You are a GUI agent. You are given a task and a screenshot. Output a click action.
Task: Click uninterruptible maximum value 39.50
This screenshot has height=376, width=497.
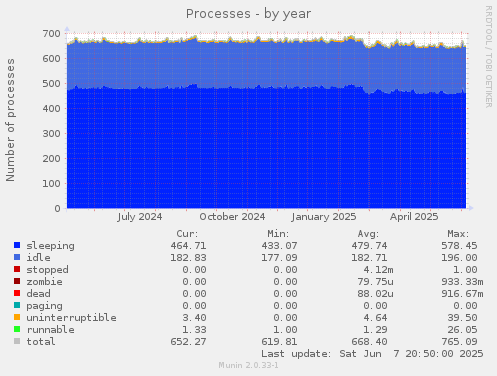[x=462, y=318]
